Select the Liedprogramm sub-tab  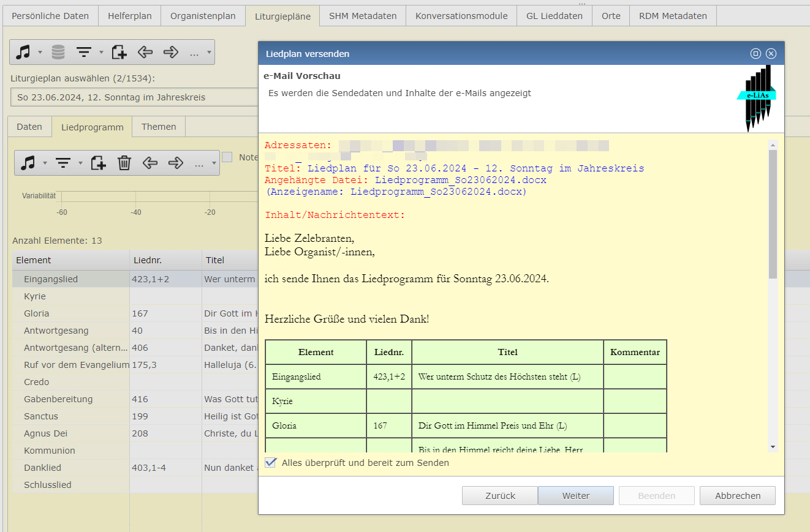[x=92, y=127]
